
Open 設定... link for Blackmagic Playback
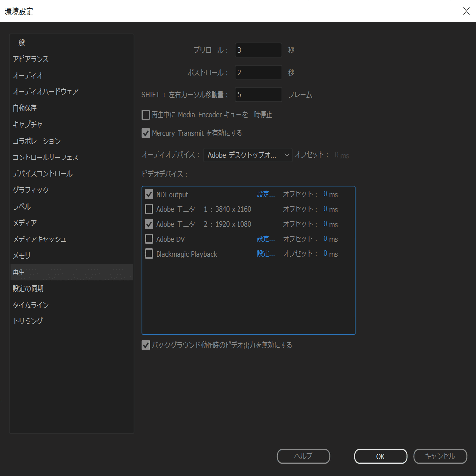tap(266, 254)
